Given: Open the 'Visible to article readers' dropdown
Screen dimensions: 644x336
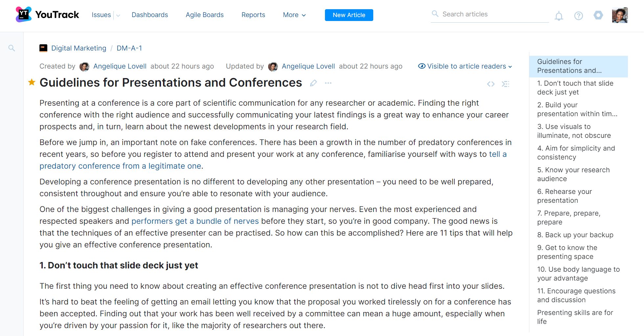Looking at the screenshot, I should (x=465, y=66).
